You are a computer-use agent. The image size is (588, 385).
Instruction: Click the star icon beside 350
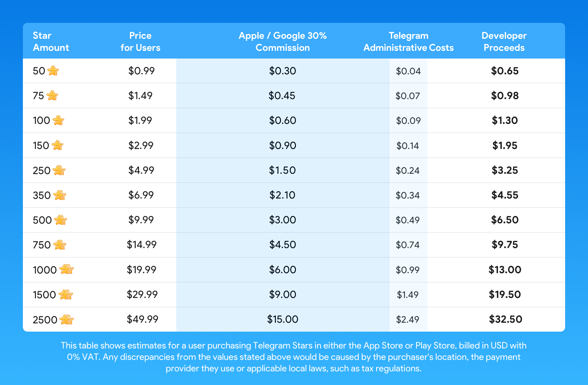(x=59, y=195)
